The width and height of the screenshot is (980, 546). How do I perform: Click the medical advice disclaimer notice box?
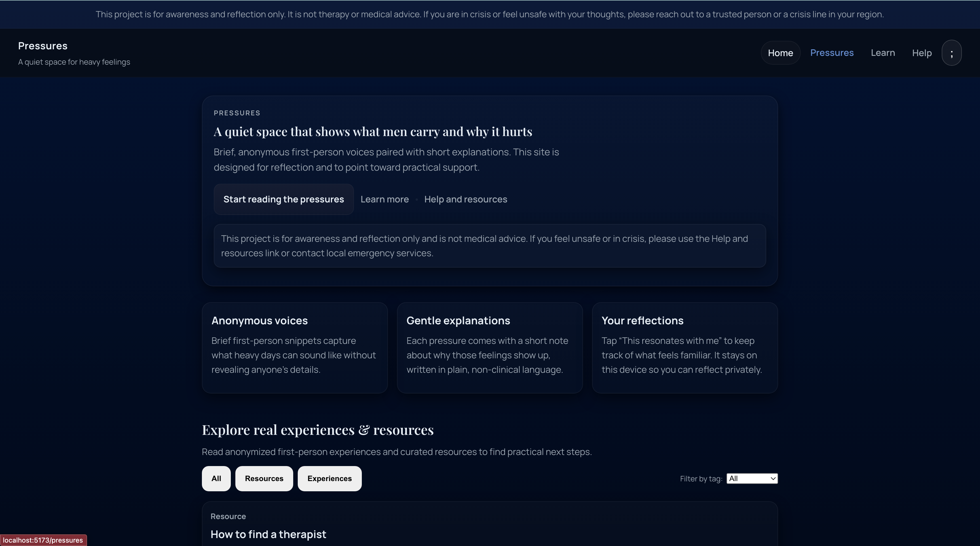pos(490,246)
